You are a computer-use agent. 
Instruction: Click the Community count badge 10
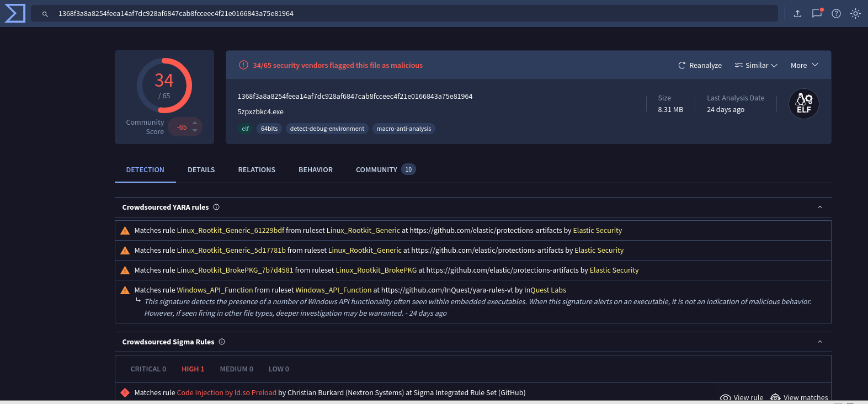pyautogui.click(x=408, y=169)
